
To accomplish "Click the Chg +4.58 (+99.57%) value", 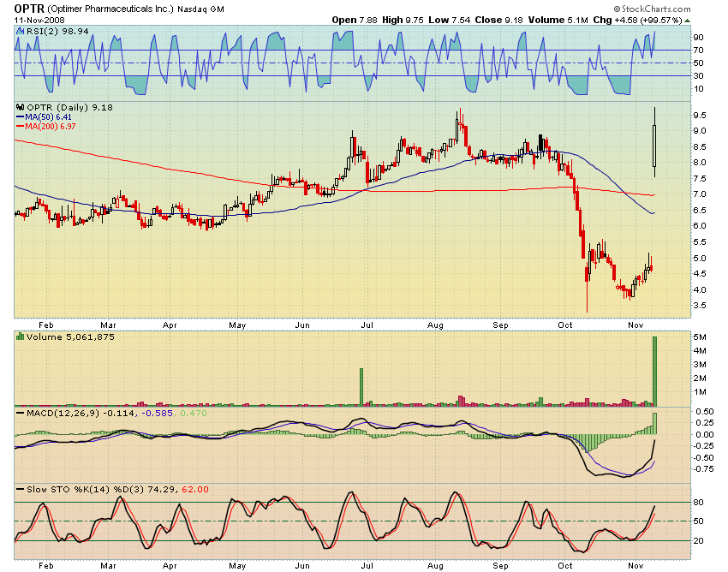I will [x=637, y=21].
